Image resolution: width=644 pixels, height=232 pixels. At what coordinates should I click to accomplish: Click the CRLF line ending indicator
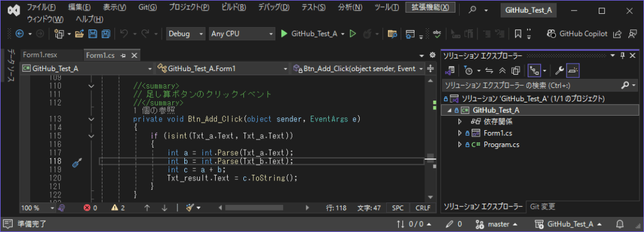click(x=423, y=207)
